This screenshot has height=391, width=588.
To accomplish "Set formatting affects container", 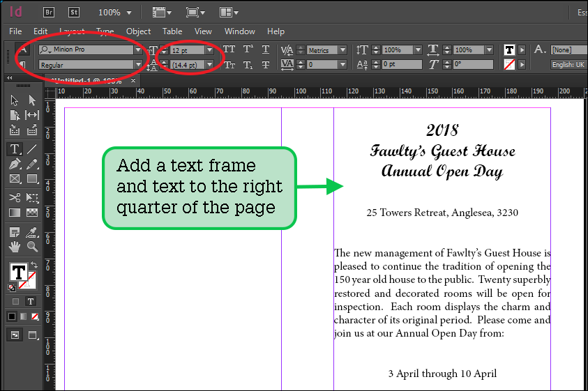I will pos(15,301).
